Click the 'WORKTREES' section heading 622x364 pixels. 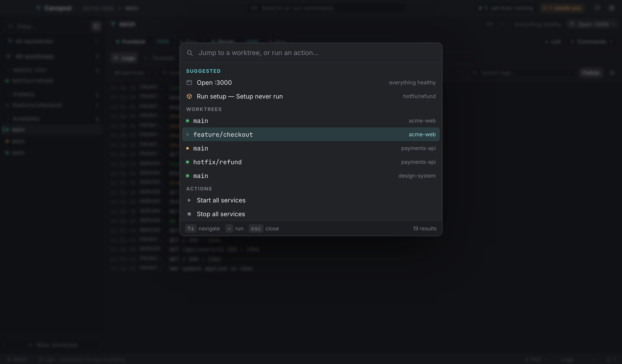(x=204, y=109)
